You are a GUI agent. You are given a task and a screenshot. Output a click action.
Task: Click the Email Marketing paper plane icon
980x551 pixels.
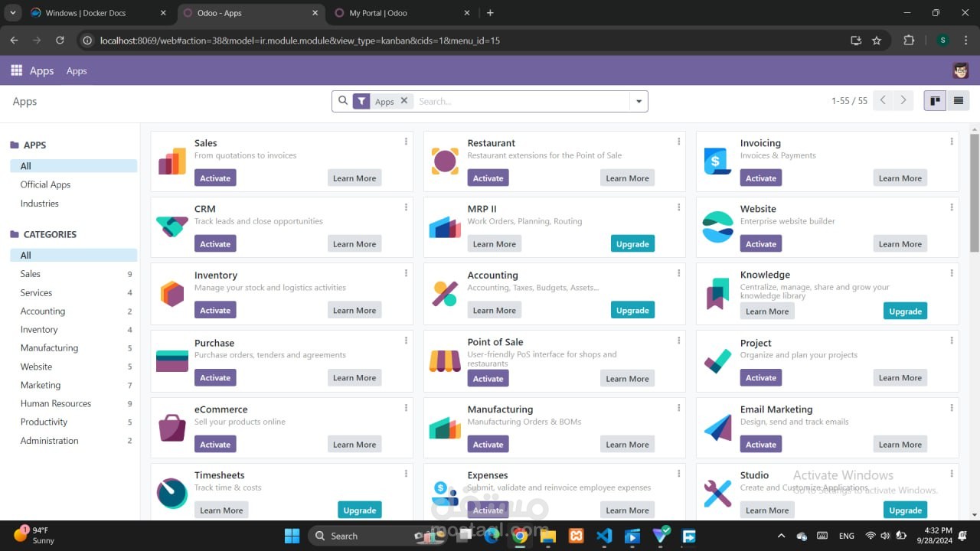pos(717,428)
